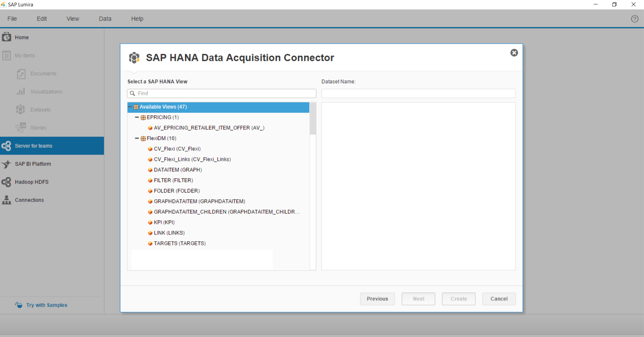The height and width of the screenshot is (337, 644).
Task: Click the Connections network icon
Action: pos(6,200)
